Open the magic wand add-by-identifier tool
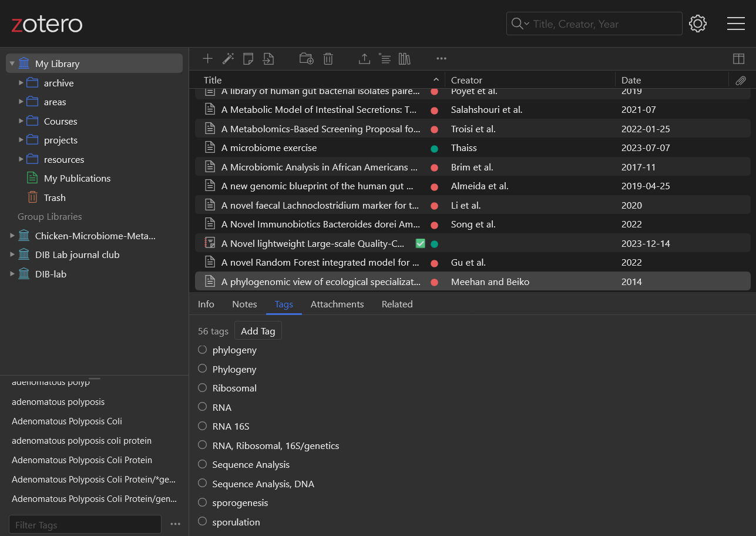 click(x=228, y=58)
